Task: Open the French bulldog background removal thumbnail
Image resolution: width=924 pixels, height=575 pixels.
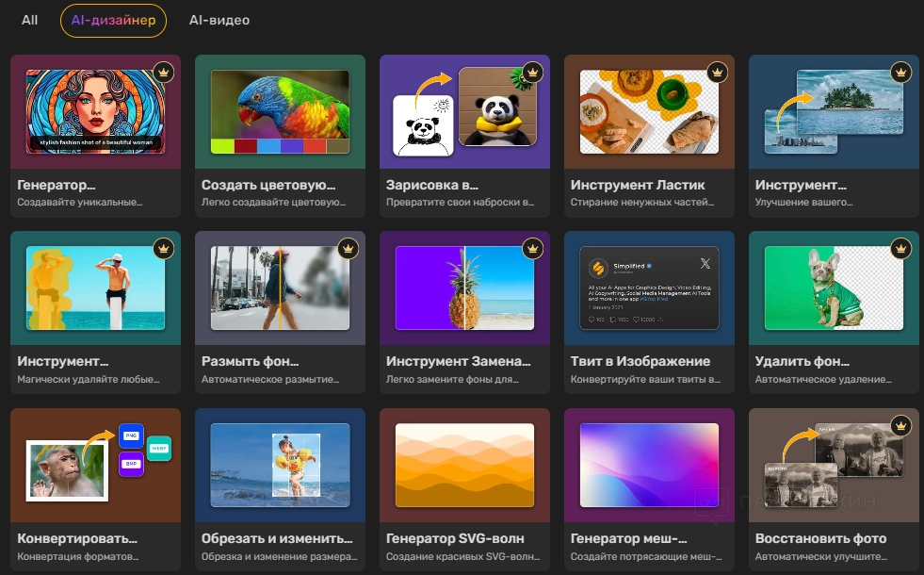Action: click(834, 287)
